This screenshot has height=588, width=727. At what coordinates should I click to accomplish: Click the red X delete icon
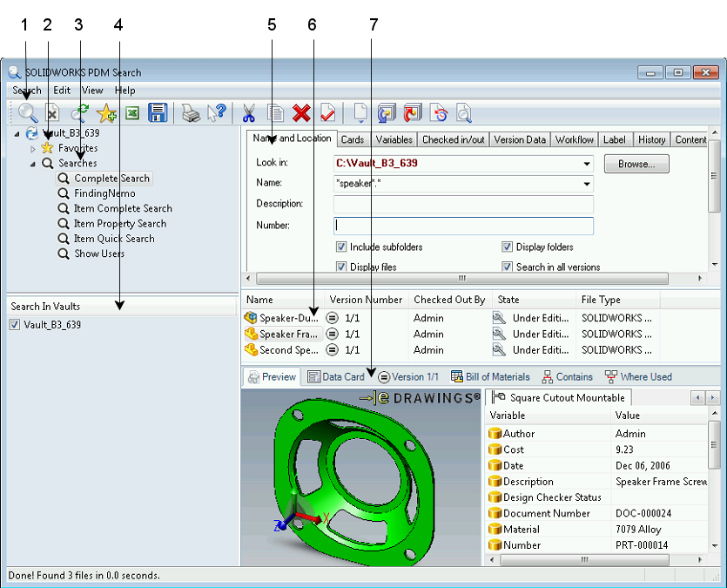301,112
